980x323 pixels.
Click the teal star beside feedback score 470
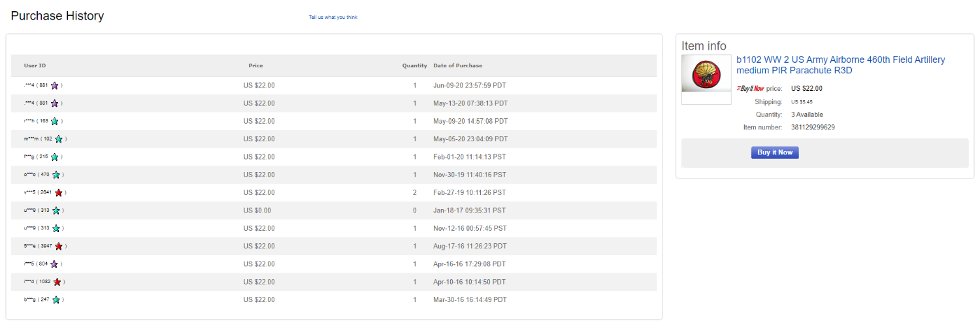[x=56, y=175]
